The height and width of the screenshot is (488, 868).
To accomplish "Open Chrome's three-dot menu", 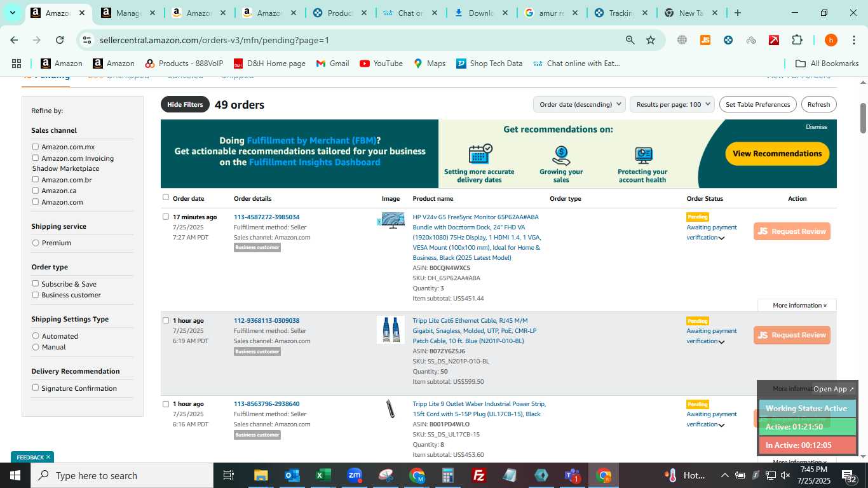I will click(853, 40).
